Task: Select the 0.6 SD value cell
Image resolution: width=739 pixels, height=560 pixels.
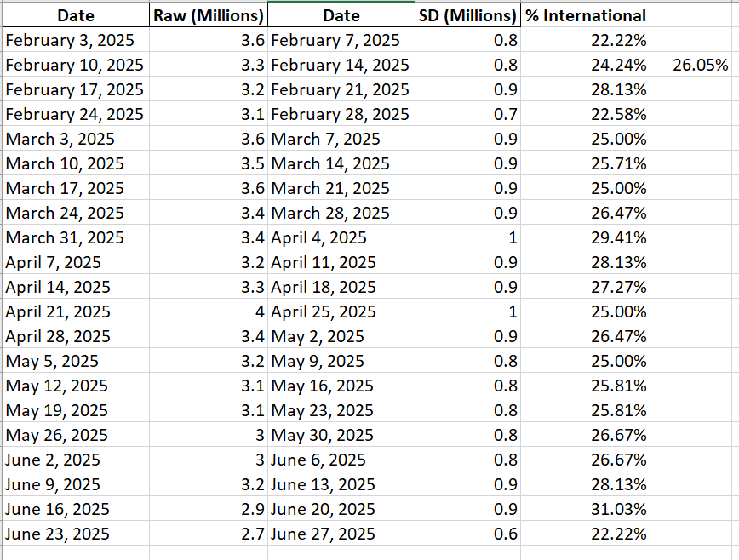Action: pos(467,533)
